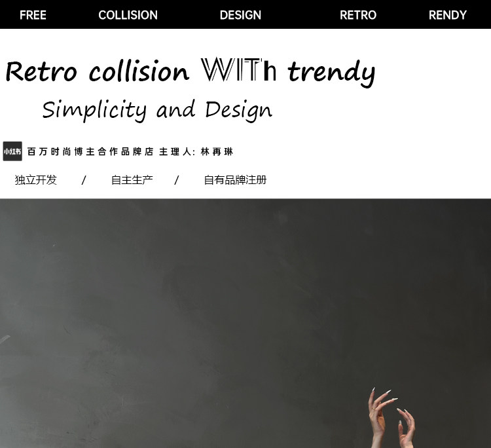491x448 pixels.
Task: Select the 自有品牌注册 label
Action: click(235, 180)
